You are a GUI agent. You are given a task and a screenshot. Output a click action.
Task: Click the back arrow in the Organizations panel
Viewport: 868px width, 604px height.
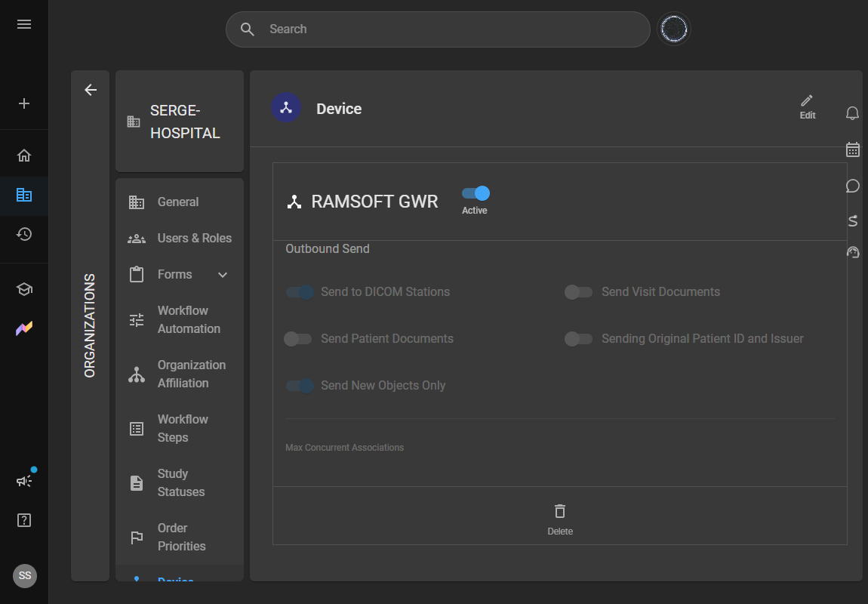point(91,90)
